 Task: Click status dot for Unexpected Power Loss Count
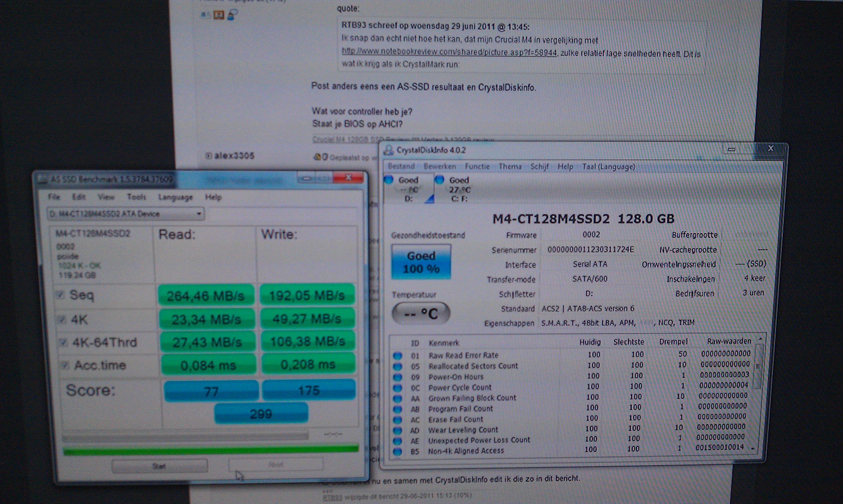coord(397,441)
